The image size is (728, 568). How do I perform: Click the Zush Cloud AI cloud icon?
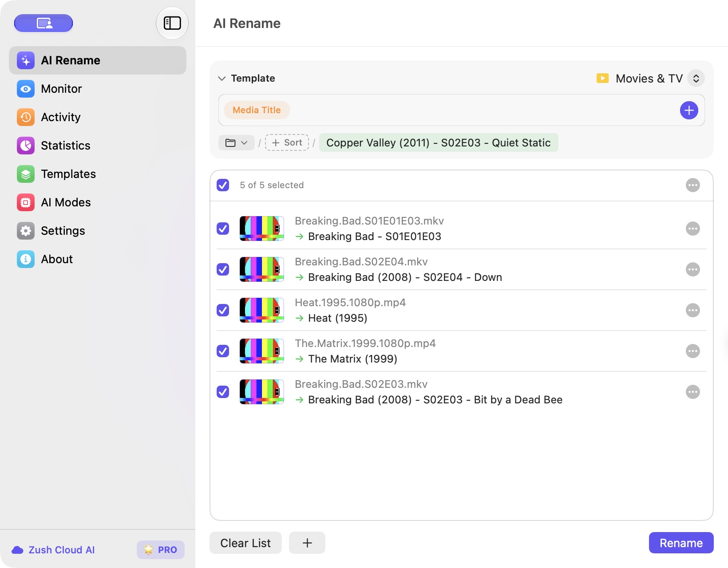coord(18,550)
